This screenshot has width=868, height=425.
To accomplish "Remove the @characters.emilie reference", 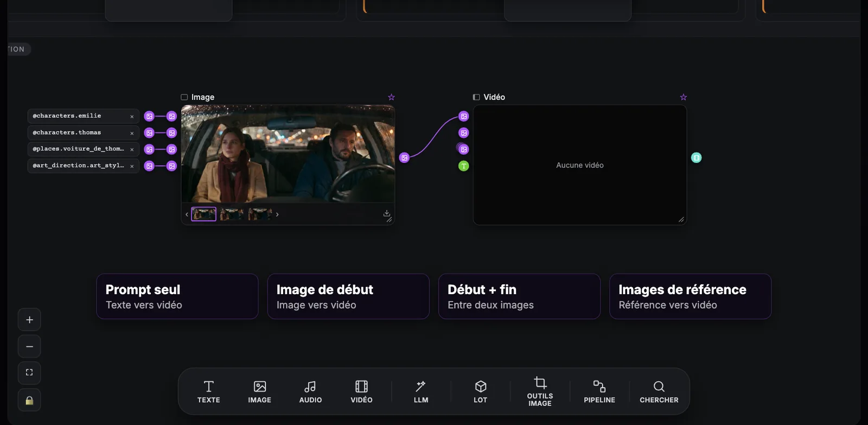I will 132,116.
